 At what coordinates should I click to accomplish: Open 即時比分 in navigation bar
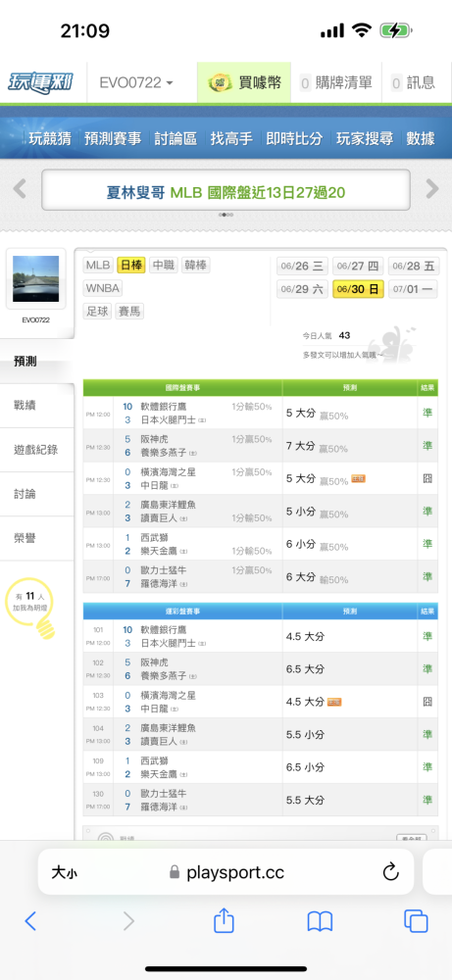(x=294, y=139)
